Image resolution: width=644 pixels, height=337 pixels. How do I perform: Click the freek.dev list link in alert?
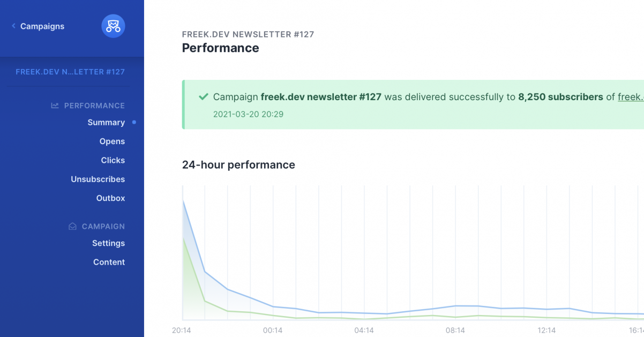631,97
